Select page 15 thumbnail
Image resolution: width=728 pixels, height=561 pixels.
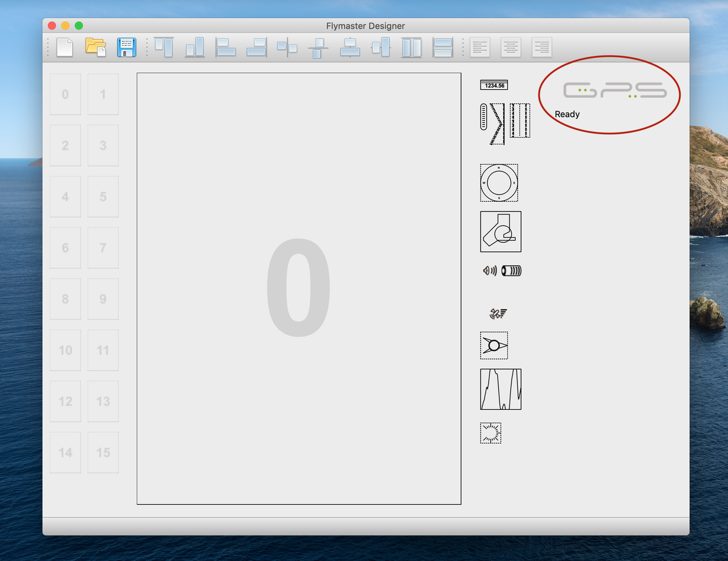[x=103, y=452]
